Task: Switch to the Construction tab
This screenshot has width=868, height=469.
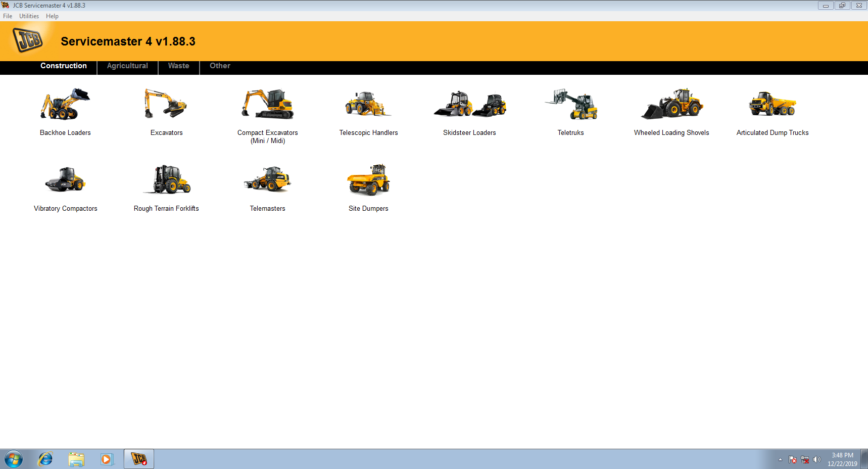Action: tap(64, 66)
